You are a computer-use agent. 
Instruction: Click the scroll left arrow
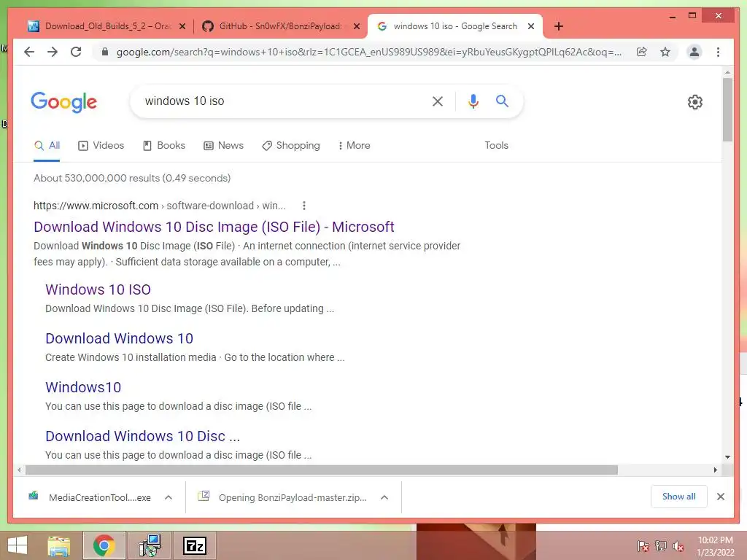[x=18, y=470]
